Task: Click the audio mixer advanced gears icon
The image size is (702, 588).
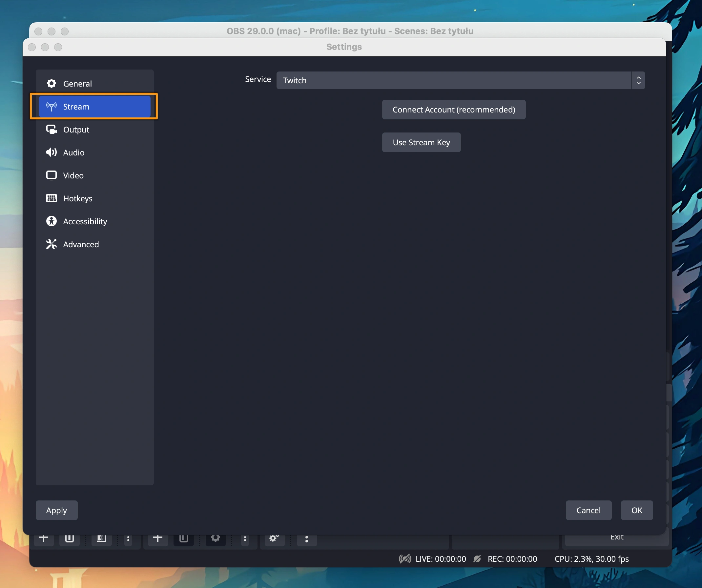Action: [274, 538]
